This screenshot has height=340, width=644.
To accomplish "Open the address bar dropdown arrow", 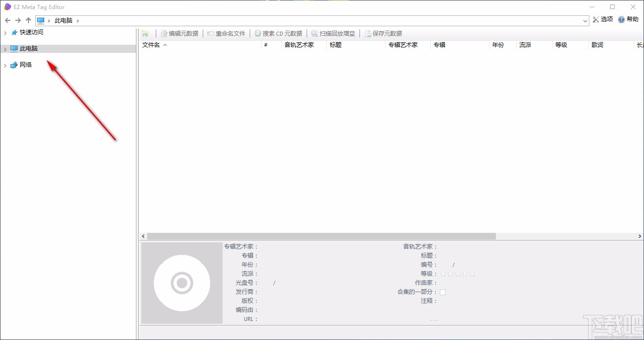I will click(x=586, y=20).
